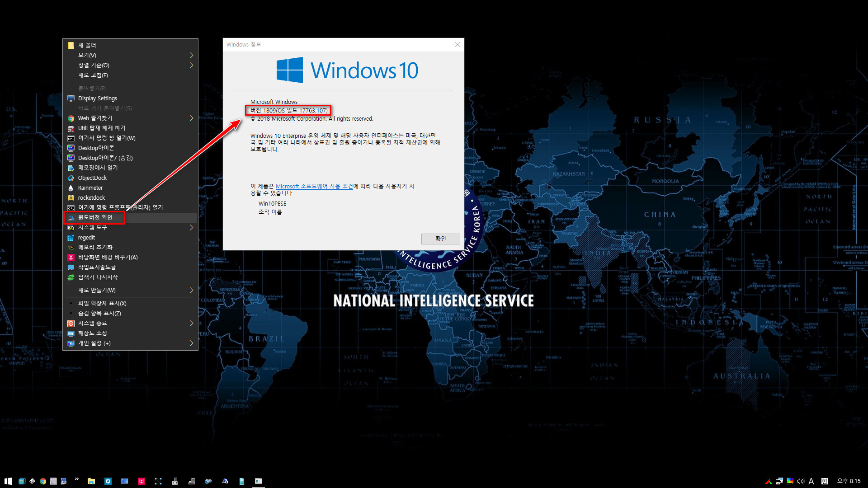Image resolution: width=868 pixels, height=488 pixels.
Task: Click the red power icon beside 시스템 종료
Action: 71,324
